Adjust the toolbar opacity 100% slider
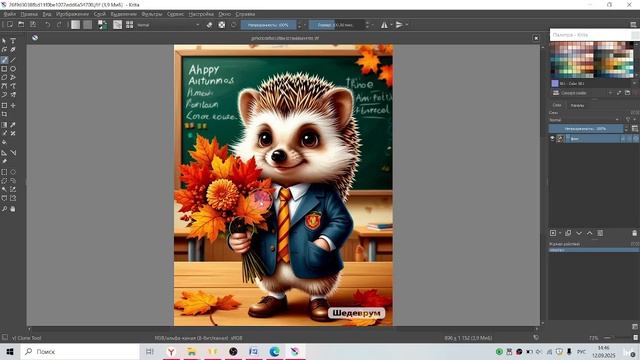 [x=269, y=25]
